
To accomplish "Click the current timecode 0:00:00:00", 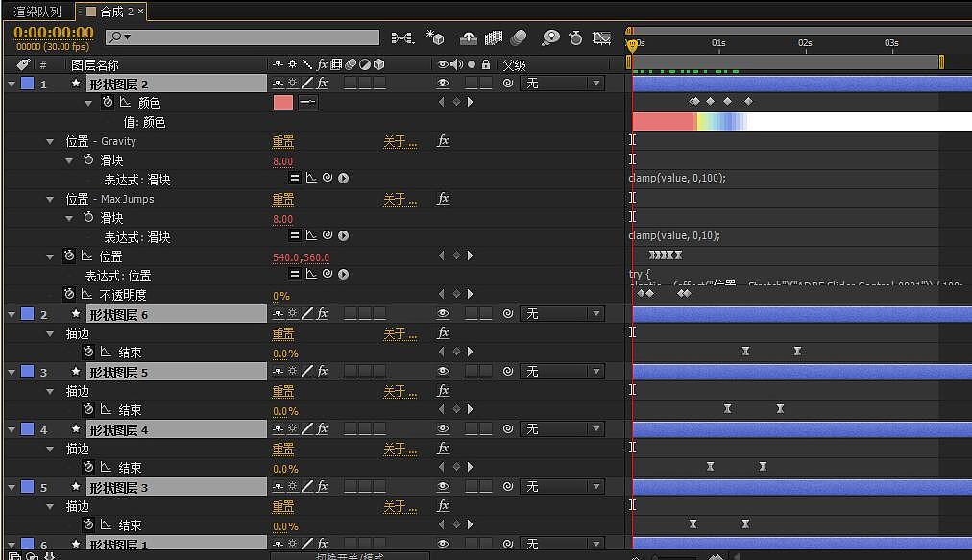I will click(x=54, y=33).
